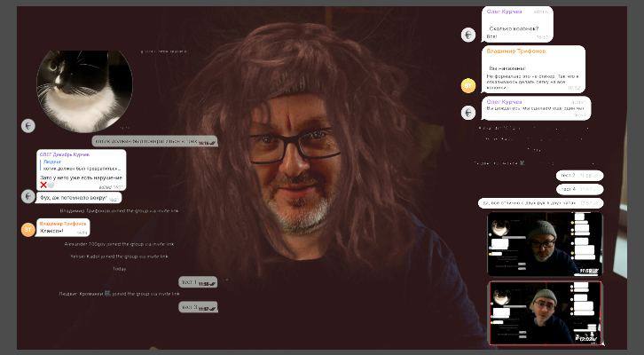Open the round cat video message
The height and width of the screenshot is (355, 644).
point(84,91)
